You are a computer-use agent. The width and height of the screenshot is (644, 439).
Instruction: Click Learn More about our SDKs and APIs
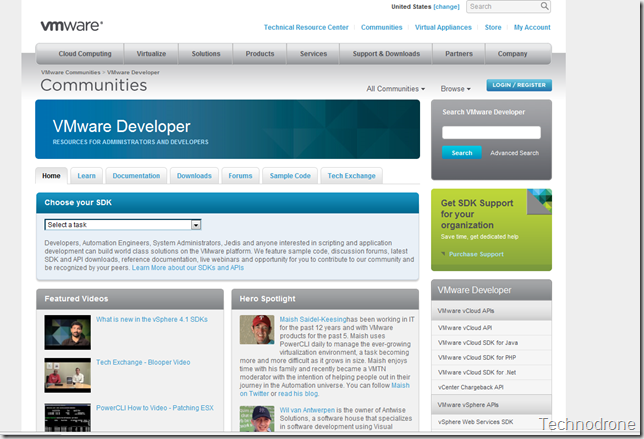pyautogui.click(x=188, y=268)
